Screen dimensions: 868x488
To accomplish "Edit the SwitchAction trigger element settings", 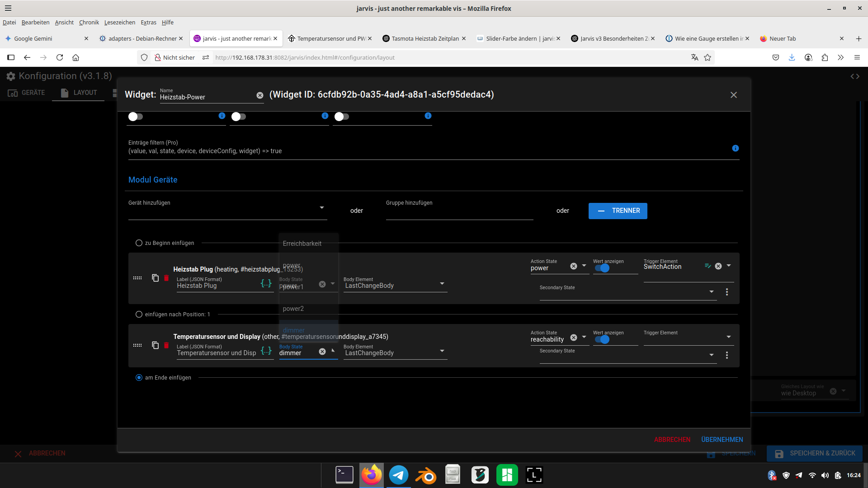I will [708, 266].
